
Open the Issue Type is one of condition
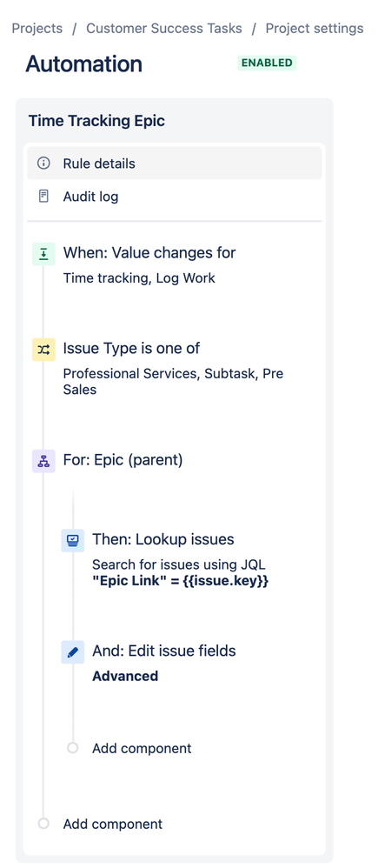coord(131,348)
